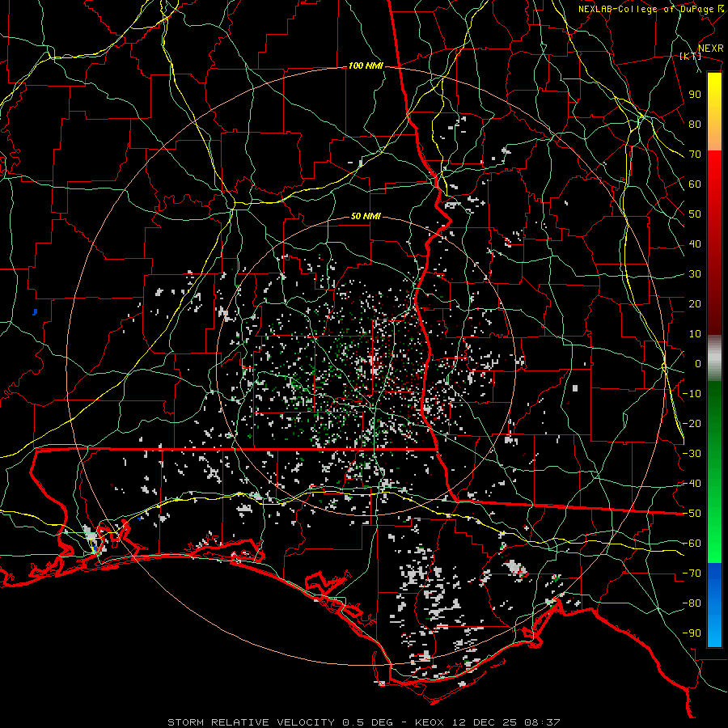This screenshot has height=728, width=728.
Task: Click the [KT] units label
Action: tap(691, 56)
